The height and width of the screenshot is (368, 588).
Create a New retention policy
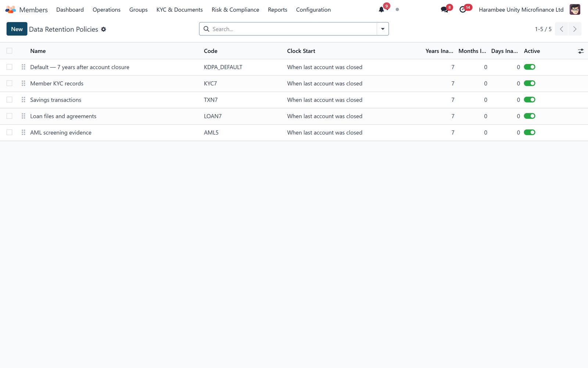(x=17, y=29)
